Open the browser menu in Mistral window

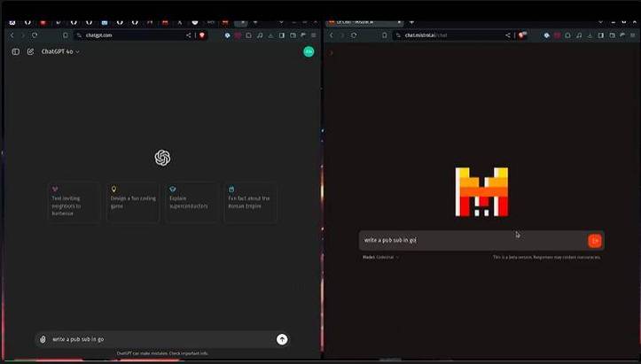pyautogui.click(x=633, y=35)
